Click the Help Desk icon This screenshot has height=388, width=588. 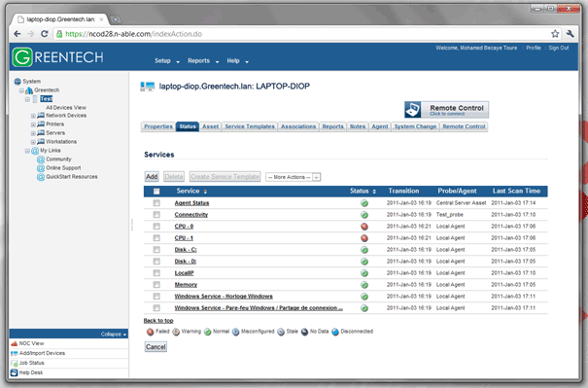point(15,372)
